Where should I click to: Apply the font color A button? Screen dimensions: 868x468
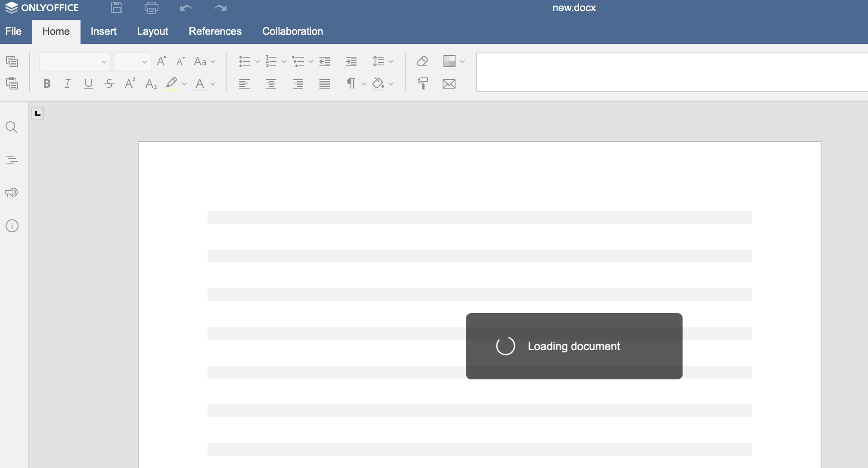(200, 84)
